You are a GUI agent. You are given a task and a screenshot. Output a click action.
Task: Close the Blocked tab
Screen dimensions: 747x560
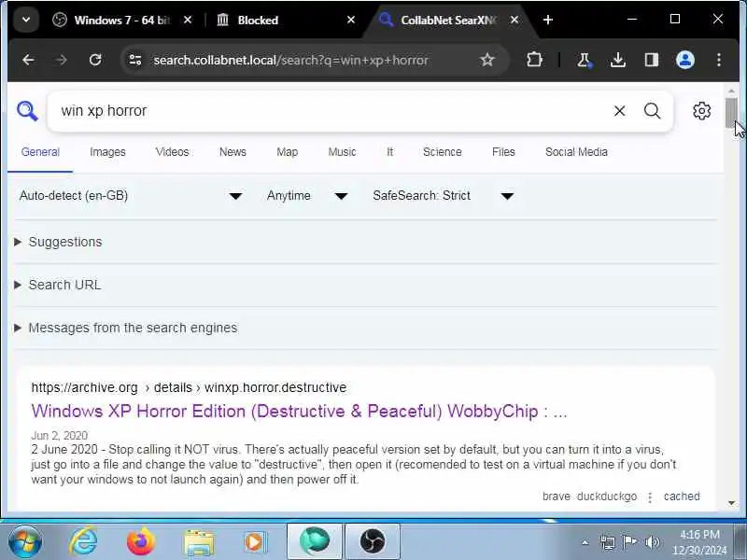point(351,20)
